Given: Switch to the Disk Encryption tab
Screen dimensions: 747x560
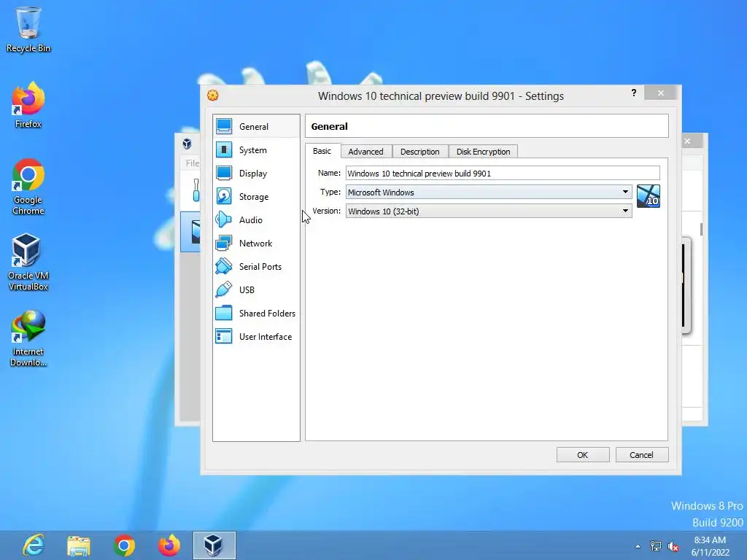Looking at the screenshot, I should point(483,152).
